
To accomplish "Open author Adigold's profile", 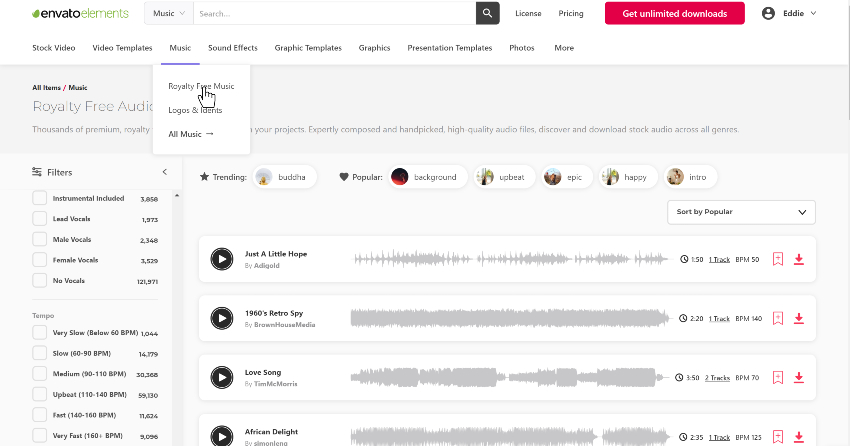I will coord(266,266).
